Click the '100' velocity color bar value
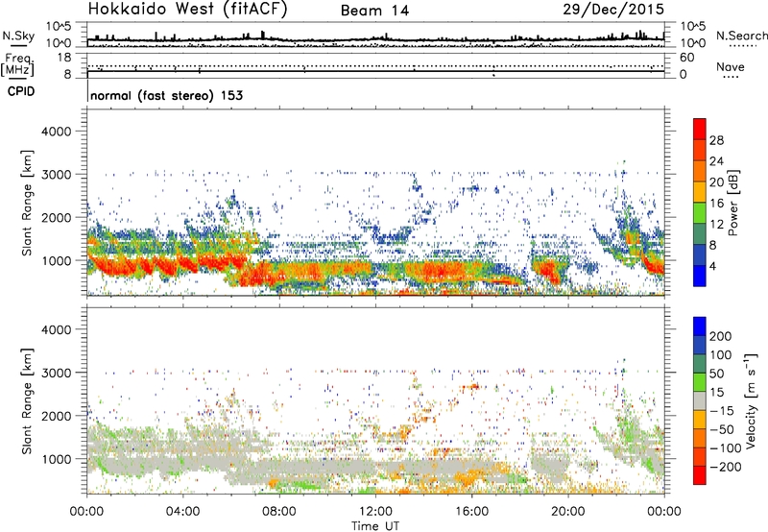768x532 pixels. click(x=721, y=354)
